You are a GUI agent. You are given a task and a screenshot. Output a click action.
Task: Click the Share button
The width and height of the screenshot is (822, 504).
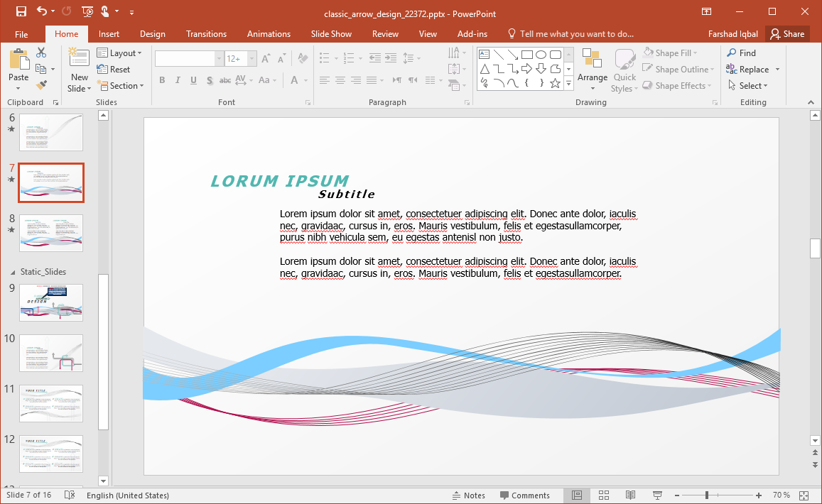787,34
